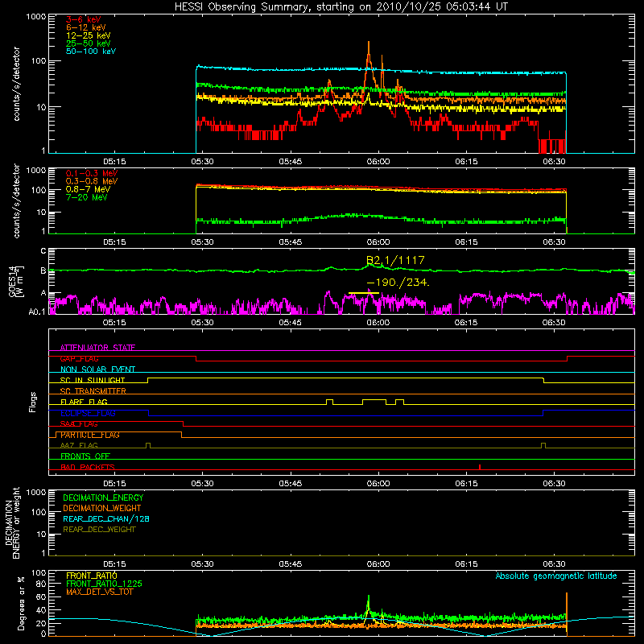The width and height of the screenshot is (644, 644).
Task: Click the 0.8-7 MeV legend entry
Action: coord(88,189)
